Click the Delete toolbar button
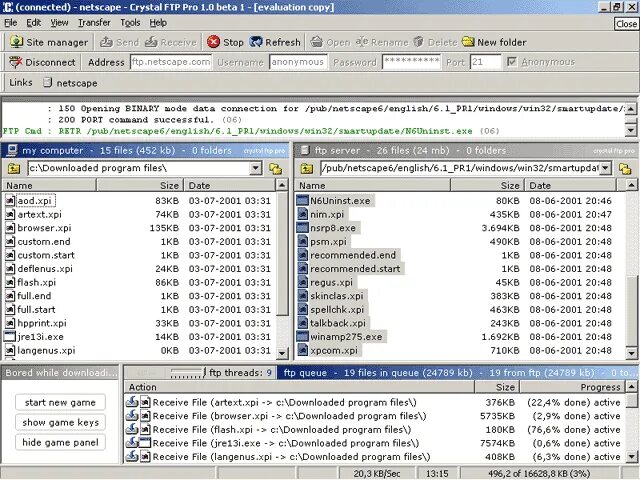640x480 pixels. click(435, 42)
